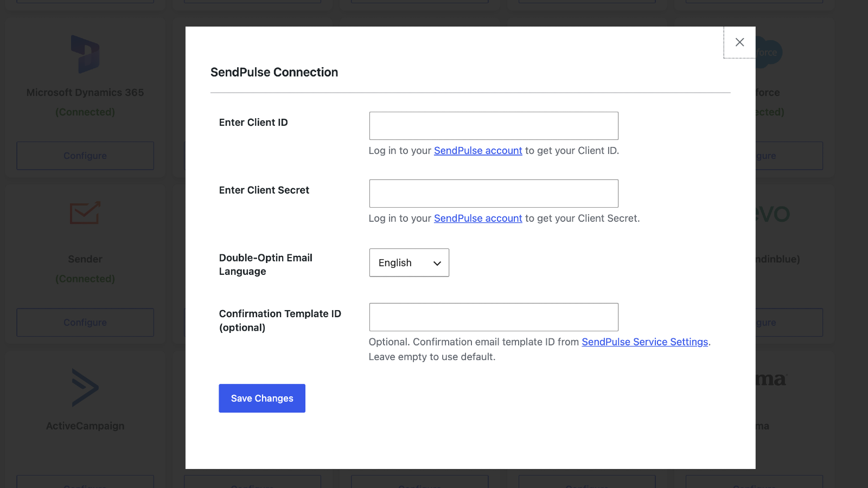Viewport: 868px width, 488px height.
Task: Open SendPulse account link under Client Secret
Action: [477, 219]
